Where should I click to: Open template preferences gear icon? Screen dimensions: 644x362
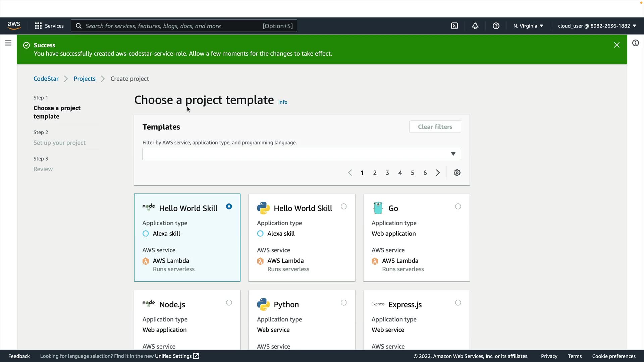click(457, 173)
